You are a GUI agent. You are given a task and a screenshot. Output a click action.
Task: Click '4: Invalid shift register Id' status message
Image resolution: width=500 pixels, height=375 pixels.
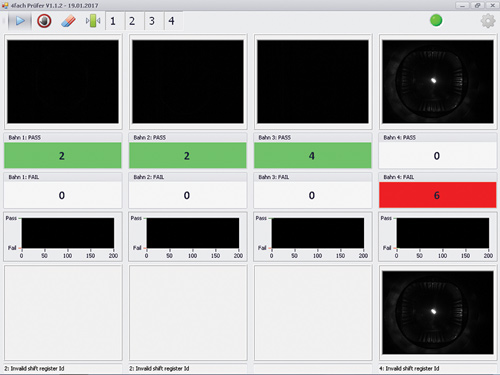point(409,368)
